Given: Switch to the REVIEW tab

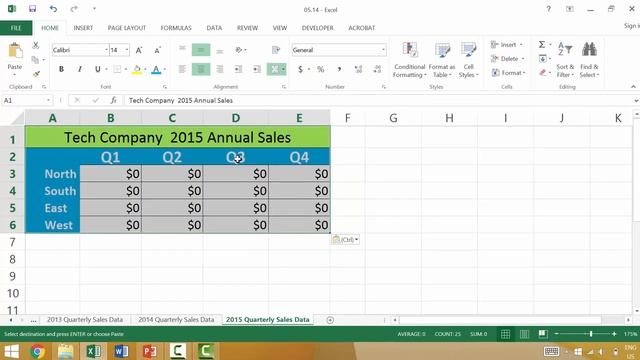Looking at the screenshot, I should click(x=247, y=28).
